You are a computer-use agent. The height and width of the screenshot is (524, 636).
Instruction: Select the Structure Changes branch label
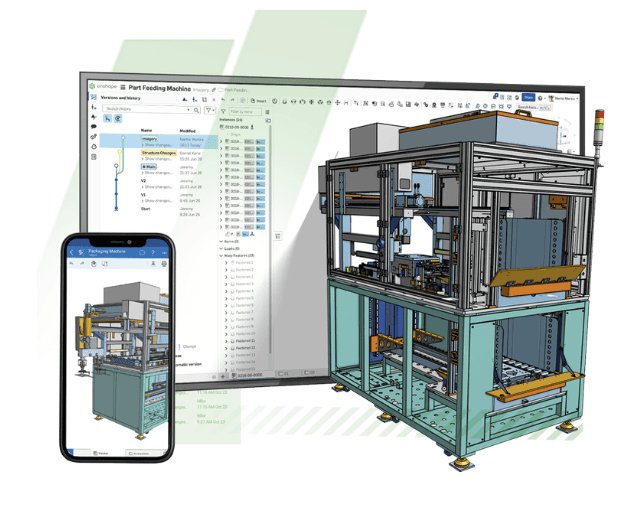pyautogui.click(x=159, y=152)
